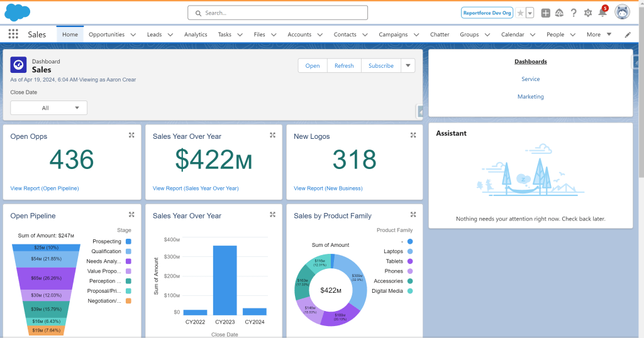644x338 pixels.
Task: Switch to the Analytics tab
Action: (196, 35)
